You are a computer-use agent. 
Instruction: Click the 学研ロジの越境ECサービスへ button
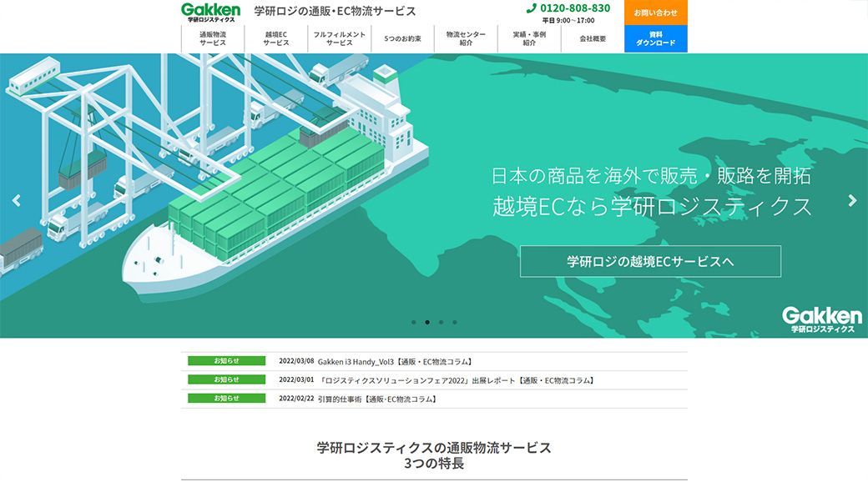650,262
